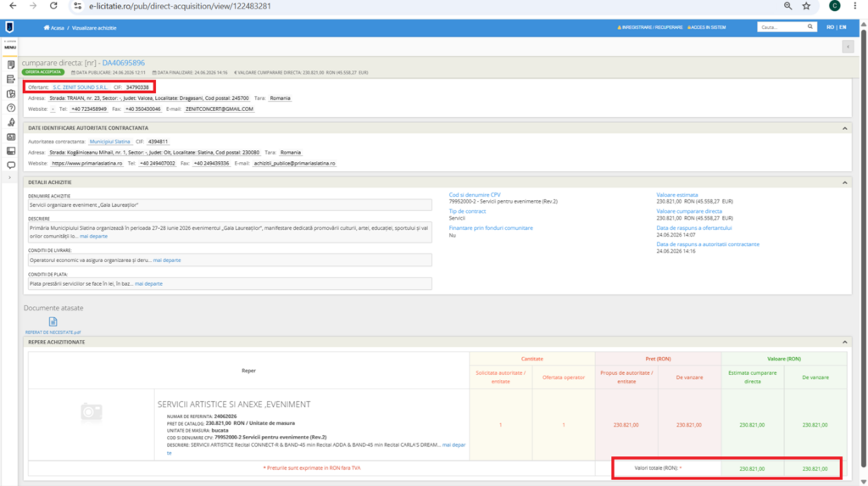Click the browser back arrow
Screen dimensions: 868x486
coord(13,6)
